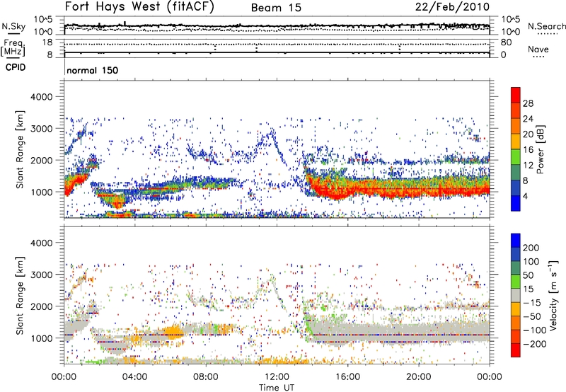Click the "Power [dB]" colorbar title
Viewport: 566px width, 392px height.
[x=541, y=149]
